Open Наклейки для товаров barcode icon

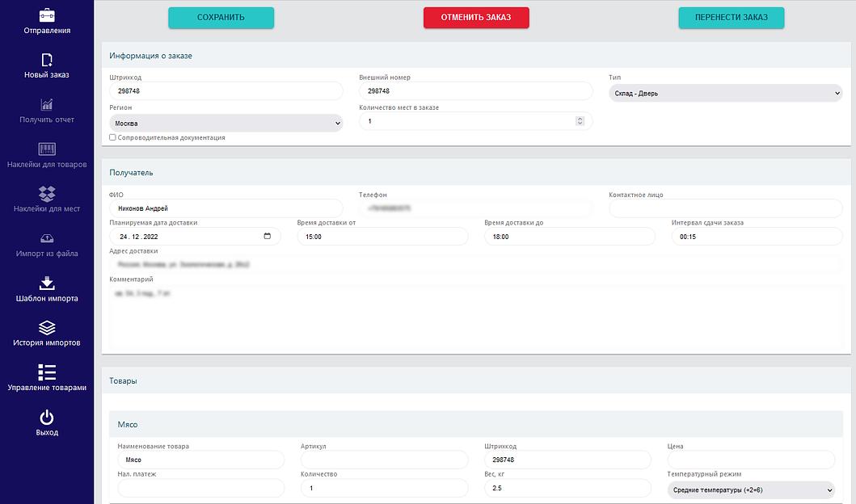(47, 149)
